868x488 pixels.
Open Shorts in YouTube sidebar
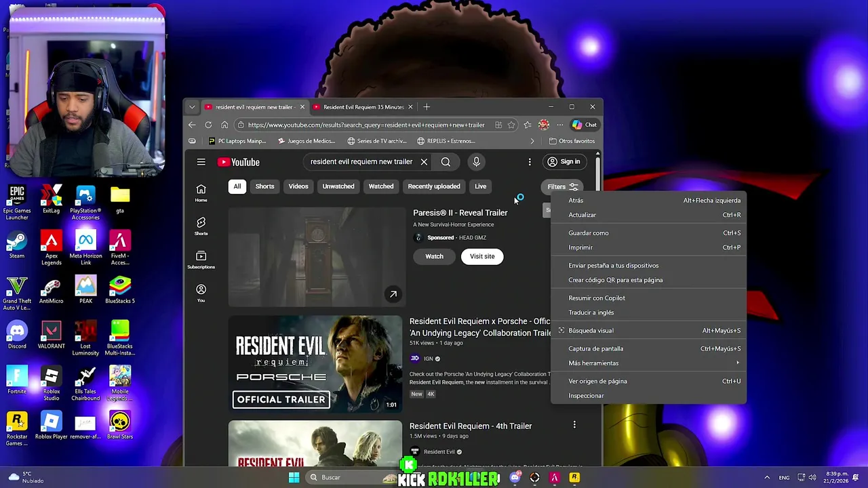pos(201,226)
